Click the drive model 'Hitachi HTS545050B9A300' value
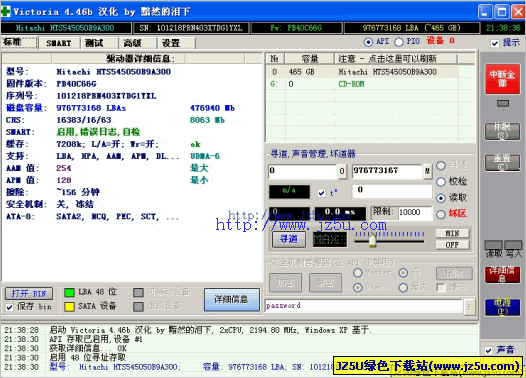Screen dimensions: 526x378 pos(113,72)
